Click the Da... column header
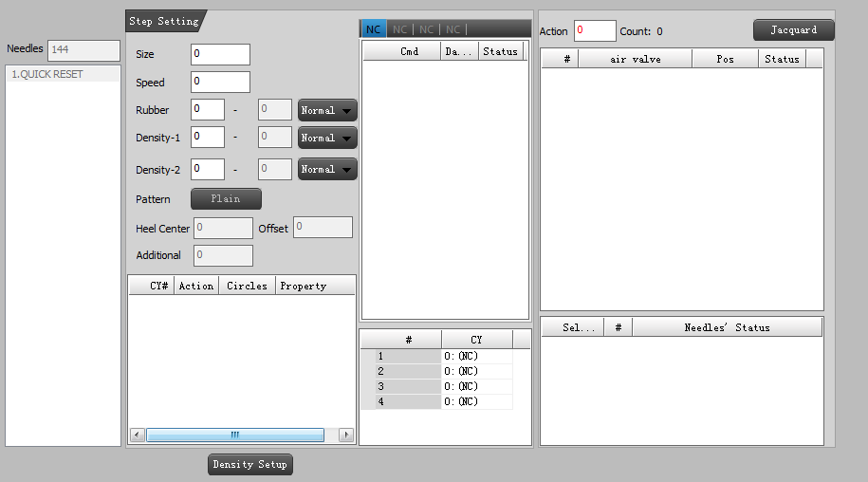Viewport: 868px width, 482px height. (x=459, y=51)
